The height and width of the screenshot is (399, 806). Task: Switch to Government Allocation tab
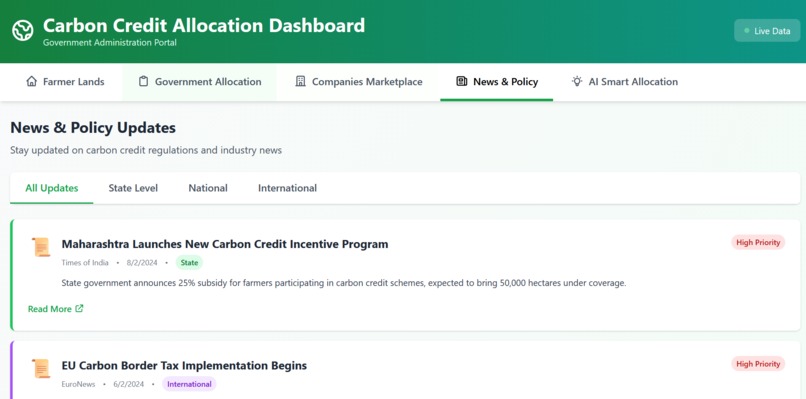(x=200, y=82)
